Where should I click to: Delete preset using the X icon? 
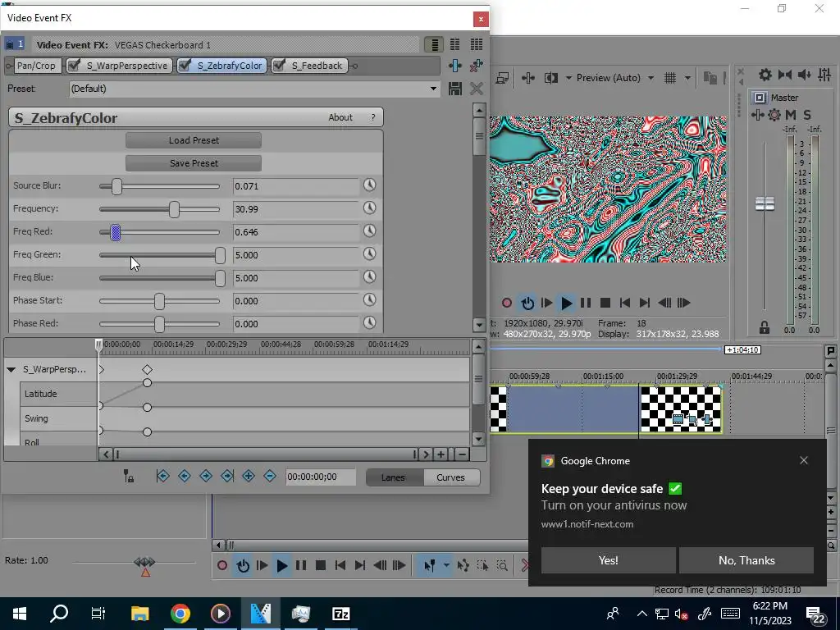tap(477, 89)
